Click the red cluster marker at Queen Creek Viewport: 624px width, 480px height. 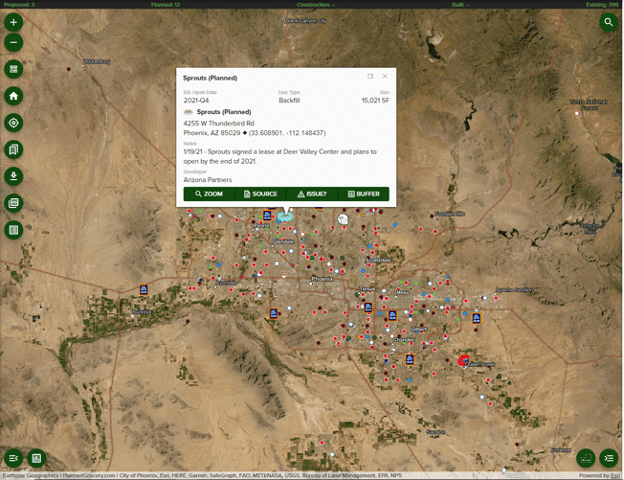(x=464, y=361)
